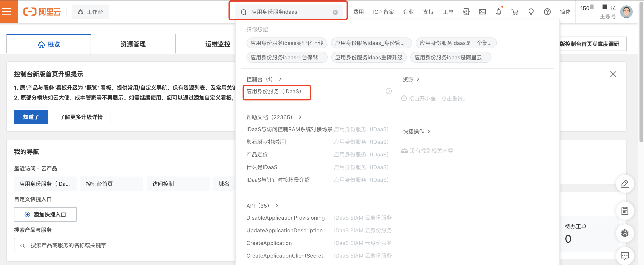This screenshot has width=644, height=265.
Task: Open the hamburger main menu
Action: point(7,12)
